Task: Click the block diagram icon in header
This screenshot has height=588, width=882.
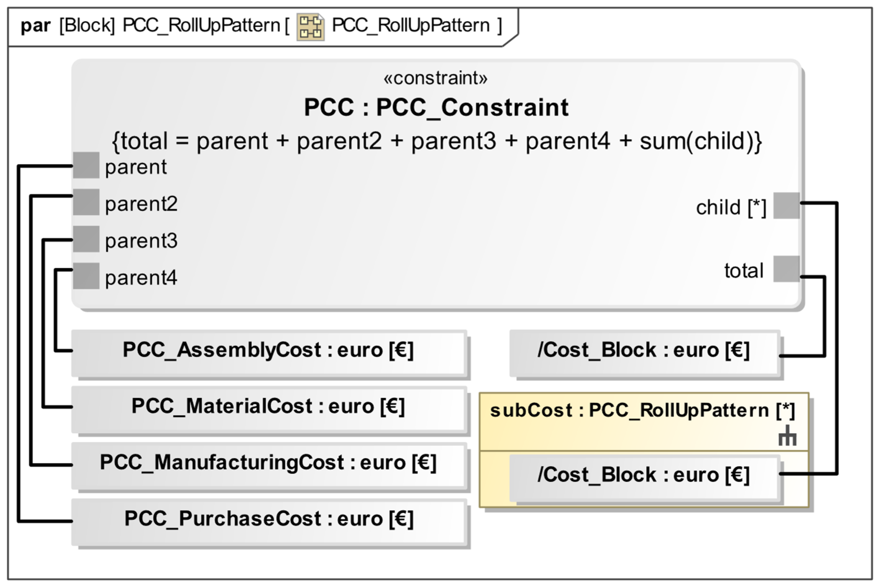Action: pyautogui.click(x=310, y=27)
